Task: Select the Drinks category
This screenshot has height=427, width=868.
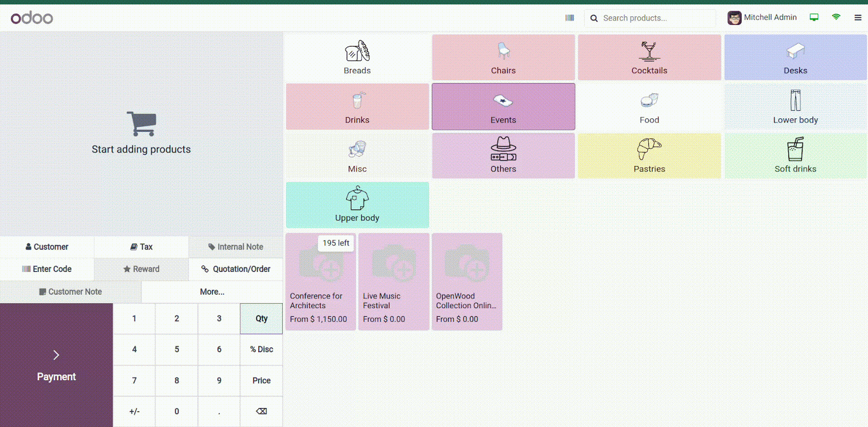Action: coord(358,106)
